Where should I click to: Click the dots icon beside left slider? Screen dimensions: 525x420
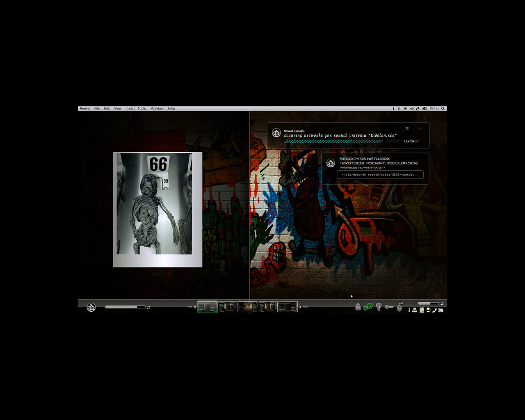[x=148, y=307]
